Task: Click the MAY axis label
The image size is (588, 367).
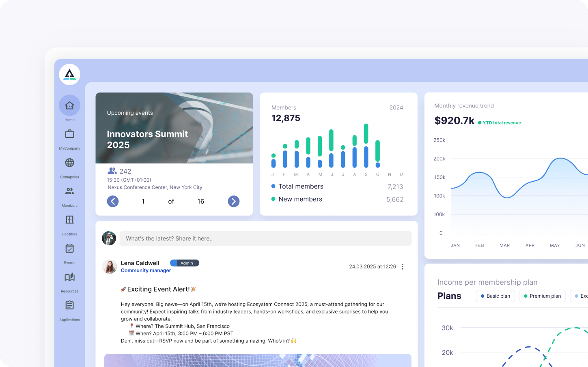Action: point(555,245)
